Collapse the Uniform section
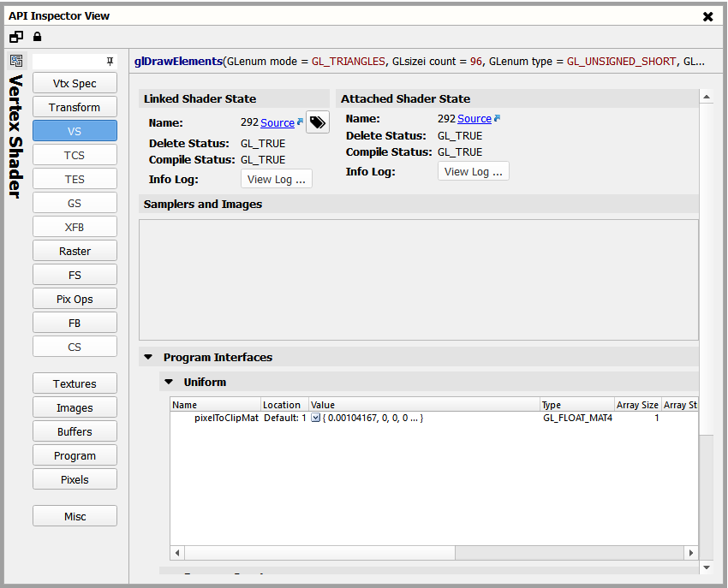 [169, 382]
